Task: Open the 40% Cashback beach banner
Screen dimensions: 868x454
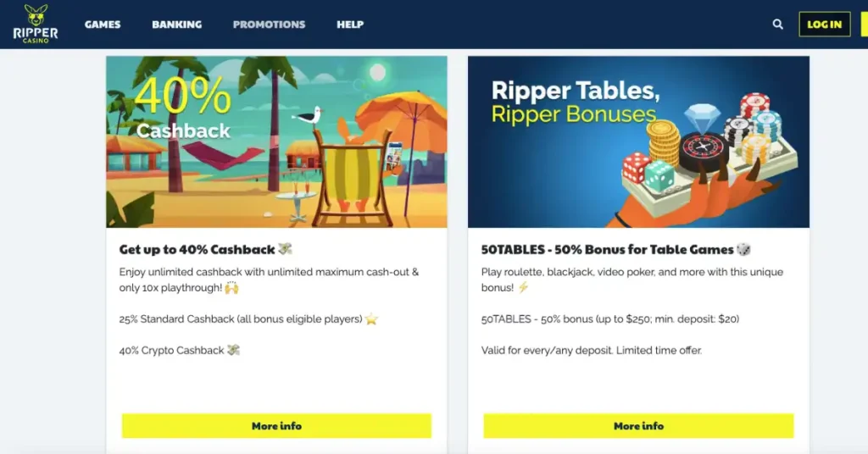Action: 276,141
